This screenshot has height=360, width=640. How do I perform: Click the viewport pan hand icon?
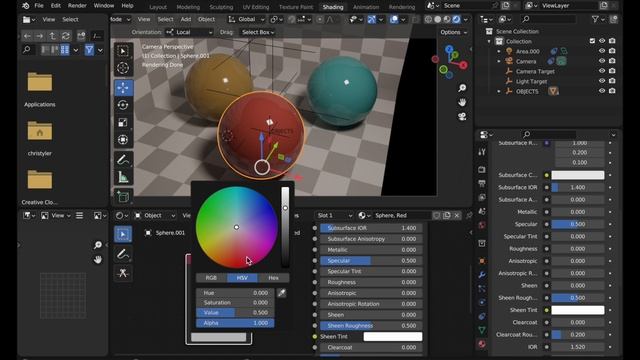coord(462,102)
